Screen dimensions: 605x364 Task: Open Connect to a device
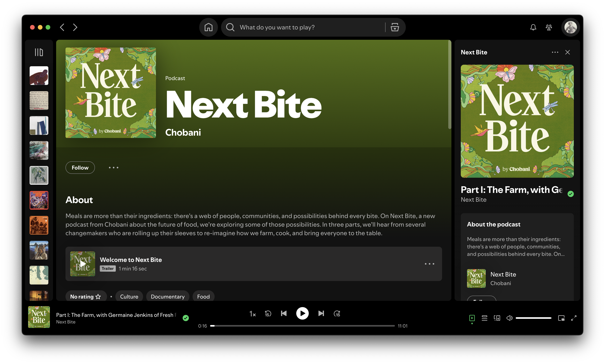coord(497,318)
